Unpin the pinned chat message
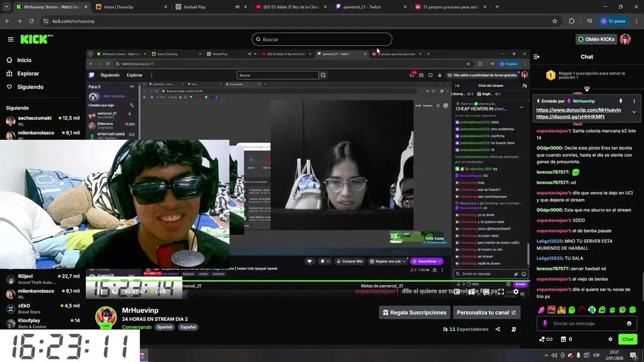This screenshot has height=362, width=644. pyautogui.click(x=621, y=101)
